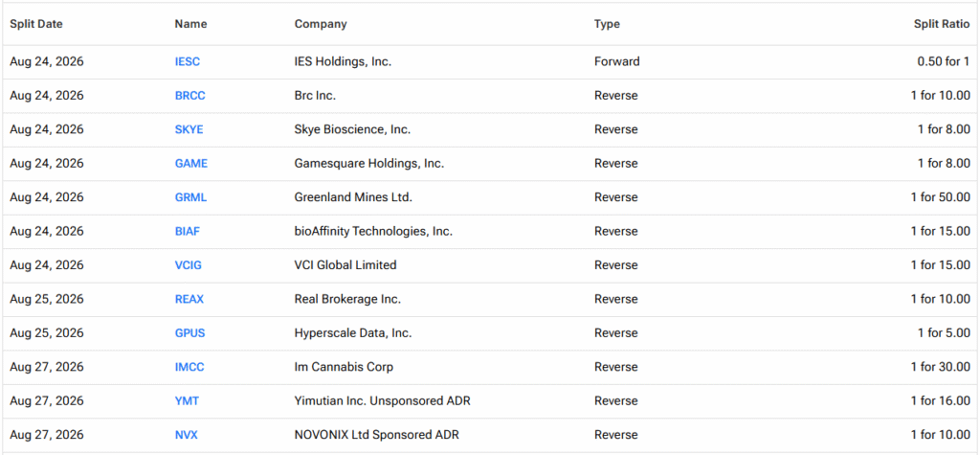Open the BIAF ticker link

[x=188, y=231]
